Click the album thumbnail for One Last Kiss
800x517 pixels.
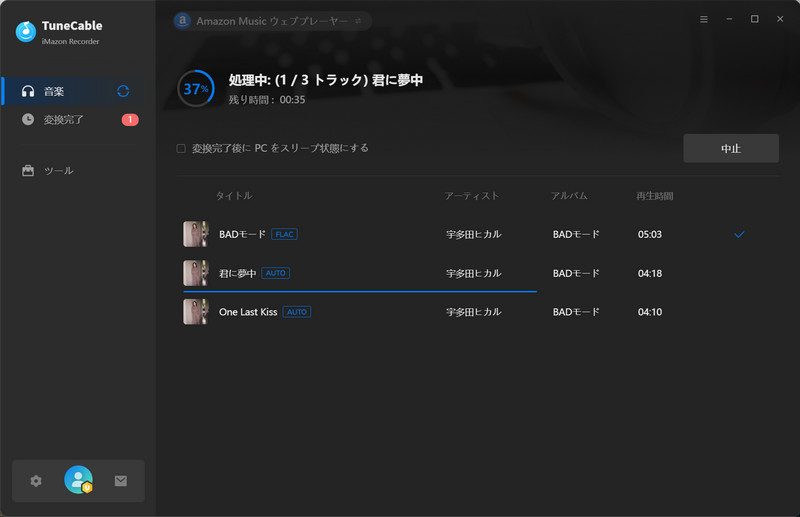coord(196,312)
